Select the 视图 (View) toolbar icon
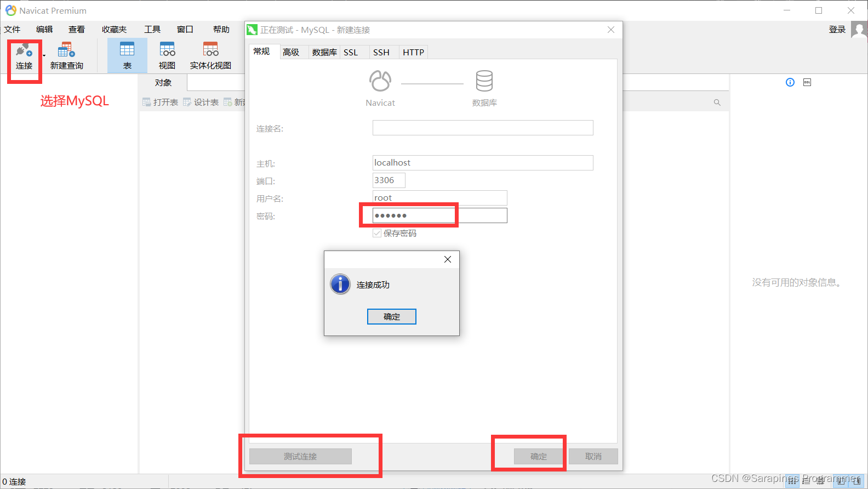This screenshot has height=489, width=868. (x=167, y=56)
